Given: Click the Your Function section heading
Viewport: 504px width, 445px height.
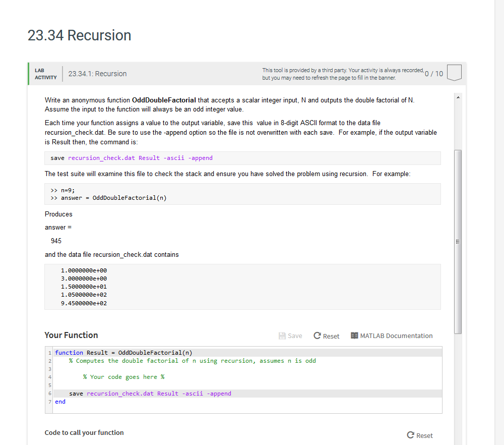Looking at the screenshot, I should click(x=72, y=335).
